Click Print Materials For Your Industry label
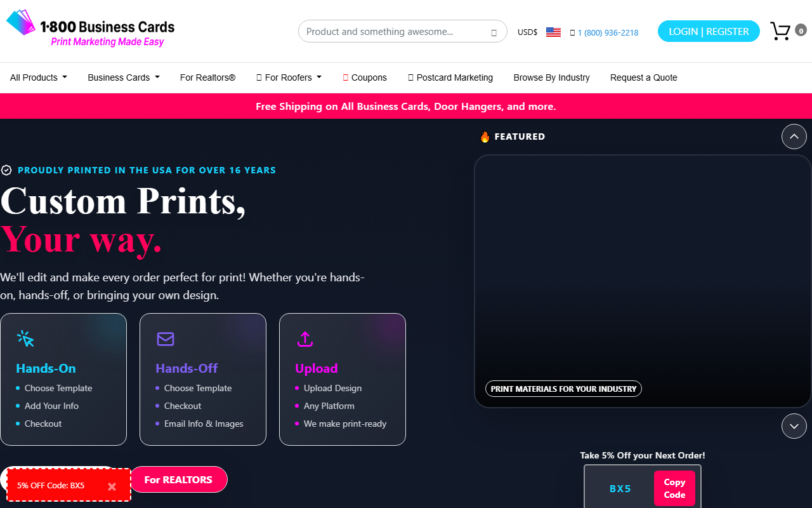 click(563, 389)
